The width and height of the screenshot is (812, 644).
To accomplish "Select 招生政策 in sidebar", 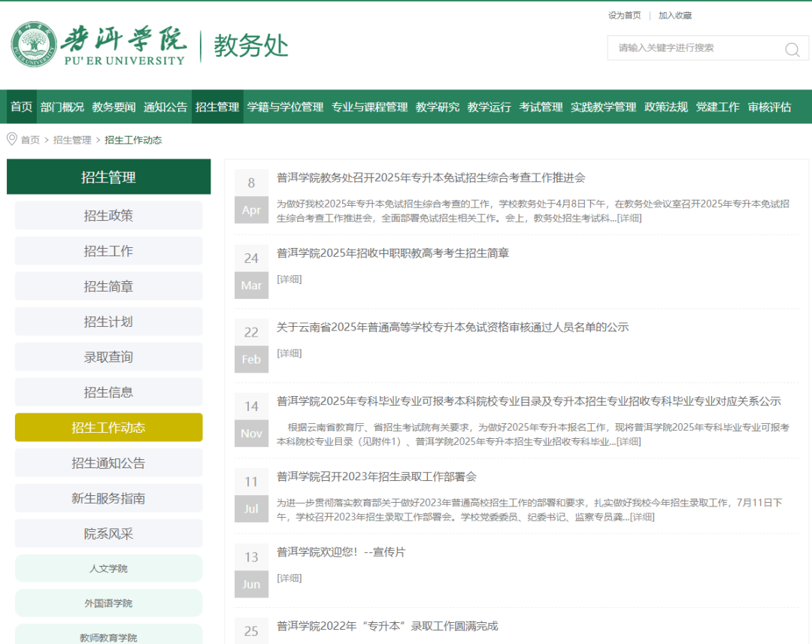I will pyautogui.click(x=109, y=216).
